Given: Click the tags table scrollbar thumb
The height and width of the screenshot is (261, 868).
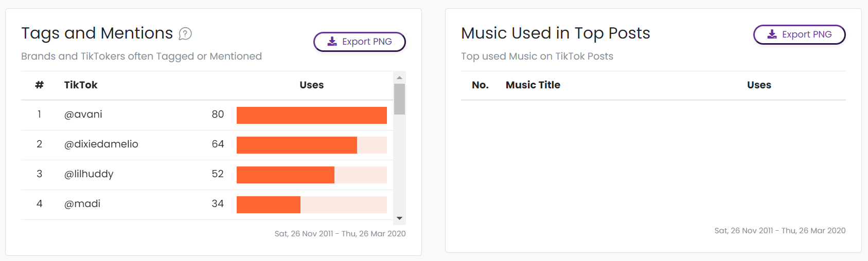Looking at the screenshot, I should point(399,99).
